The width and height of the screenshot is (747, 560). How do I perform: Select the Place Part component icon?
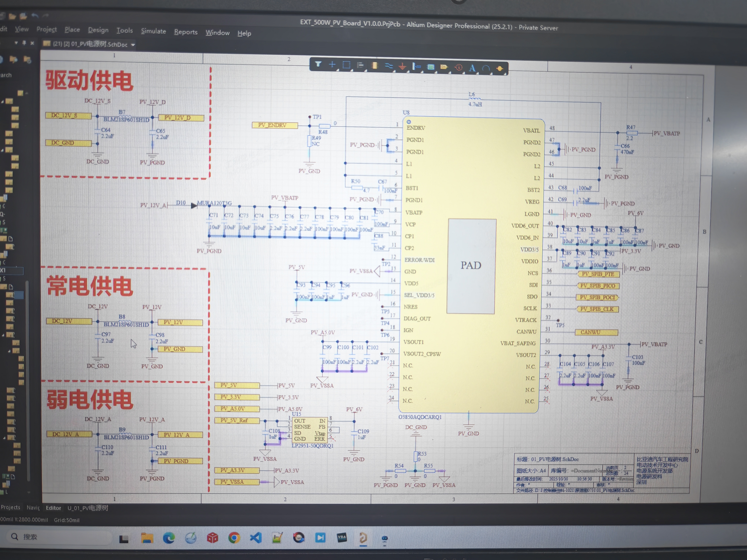point(375,65)
